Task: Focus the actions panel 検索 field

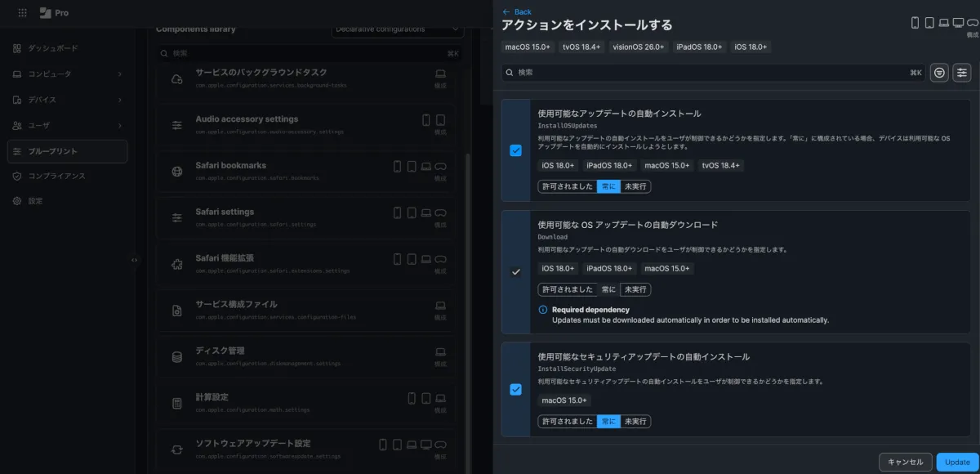Action: (714, 73)
